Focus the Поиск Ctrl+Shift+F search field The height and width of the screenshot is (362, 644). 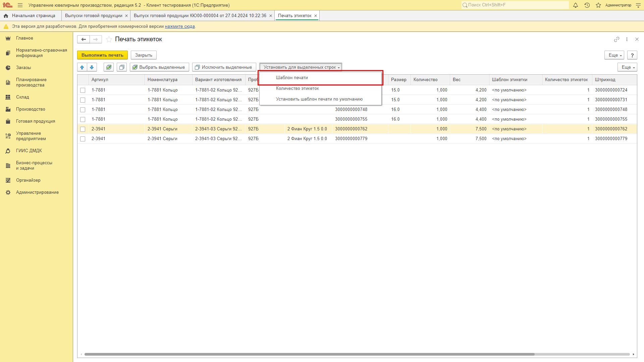[515, 5]
